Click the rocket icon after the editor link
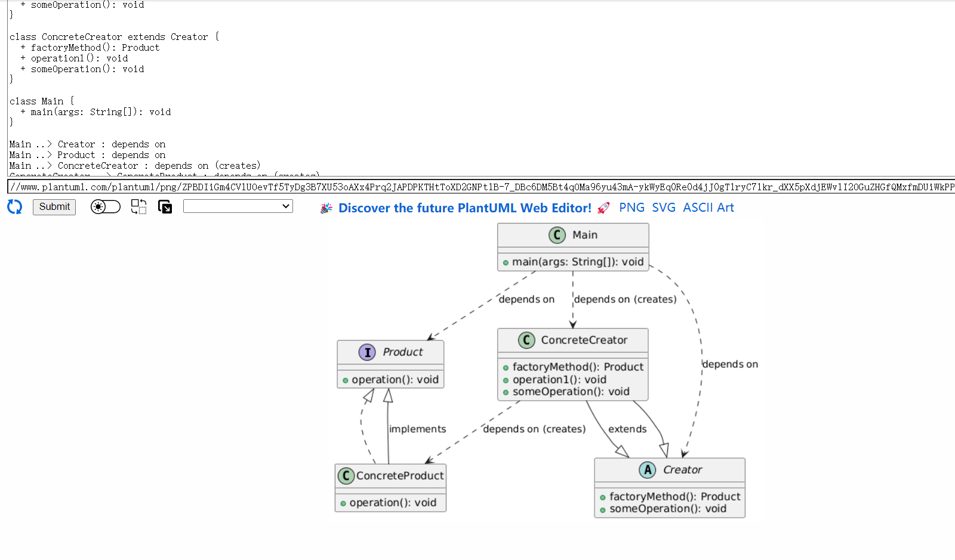 pos(603,208)
